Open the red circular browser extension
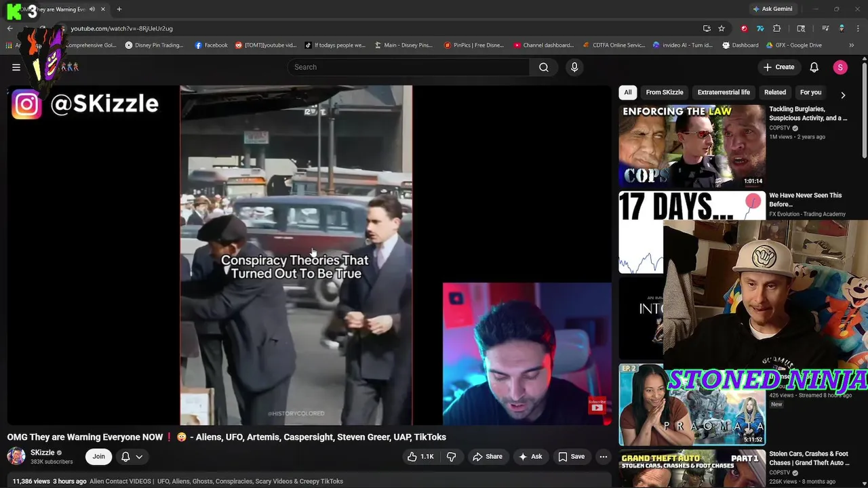 pyautogui.click(x=744, y=28)
